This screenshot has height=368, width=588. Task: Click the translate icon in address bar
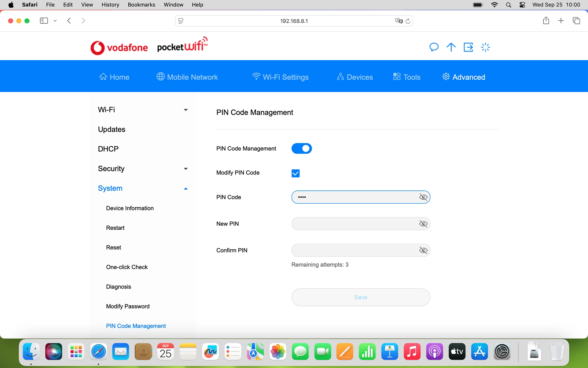pos(399,21)
